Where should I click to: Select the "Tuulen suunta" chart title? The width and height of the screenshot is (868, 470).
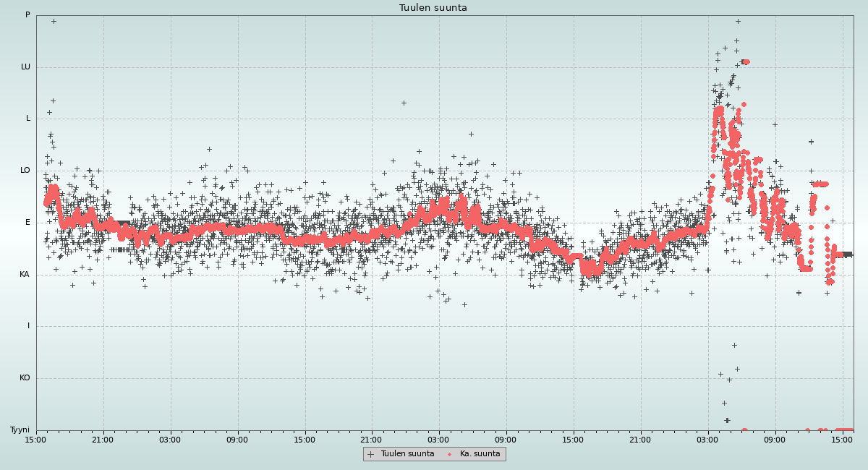[x=433, y=8]
